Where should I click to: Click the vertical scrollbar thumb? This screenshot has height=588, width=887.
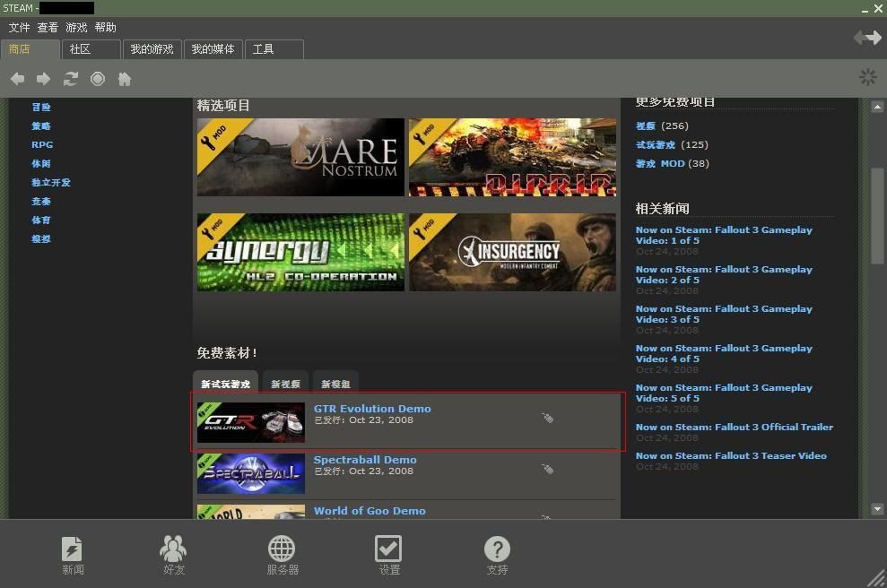coord(877,216)
